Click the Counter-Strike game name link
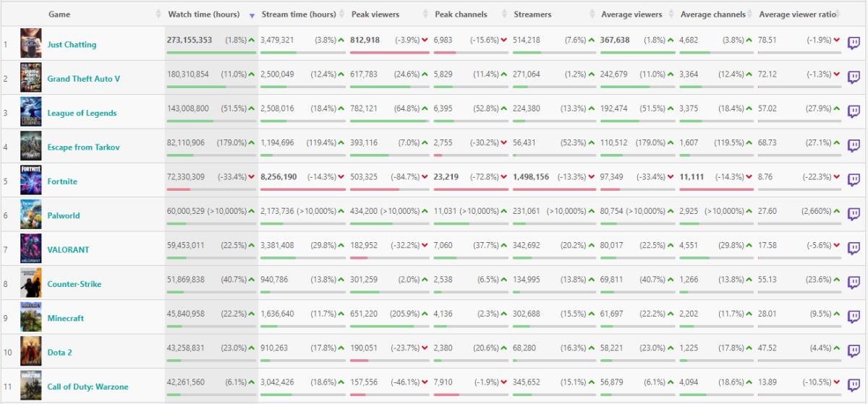Image resolution: width=868 pixels, height=404 pixels. [74, 284]
